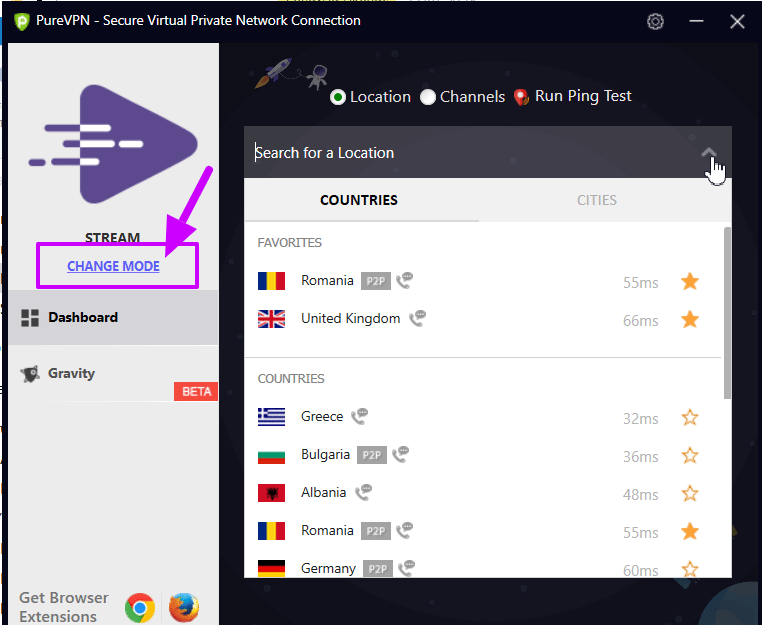Click the Run Ping Test marker icon
This screenshot has width=762, height=625.
[521, 97]
